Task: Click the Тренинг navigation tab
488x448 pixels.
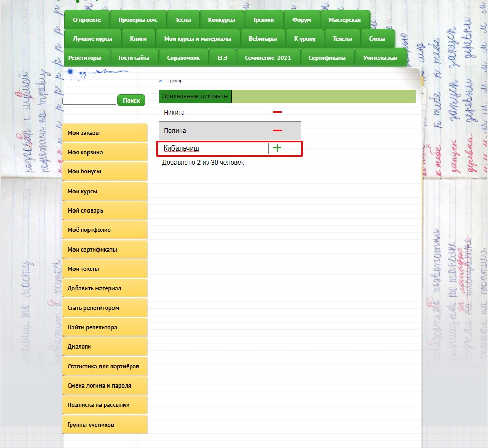Action: click(264, 20)
